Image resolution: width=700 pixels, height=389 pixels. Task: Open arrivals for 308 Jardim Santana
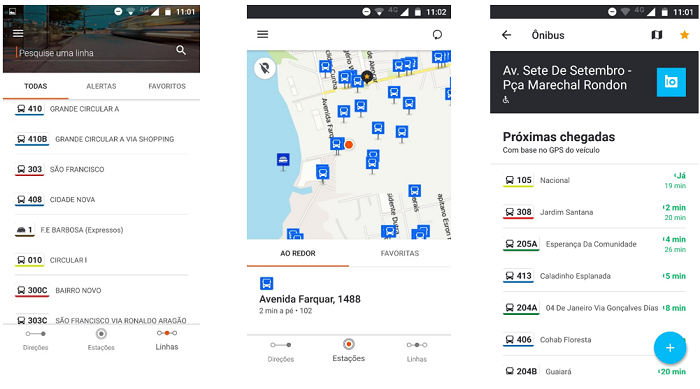[x=594, y=212]
